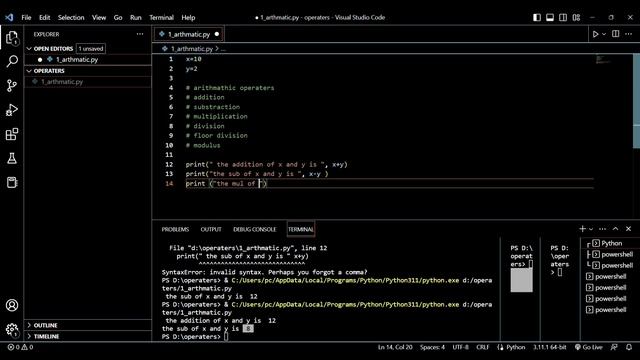The height and width of the screenshot is (360, 640).
Task: Click Ln 14, Col 20 status item
Action: pos(395,347)
